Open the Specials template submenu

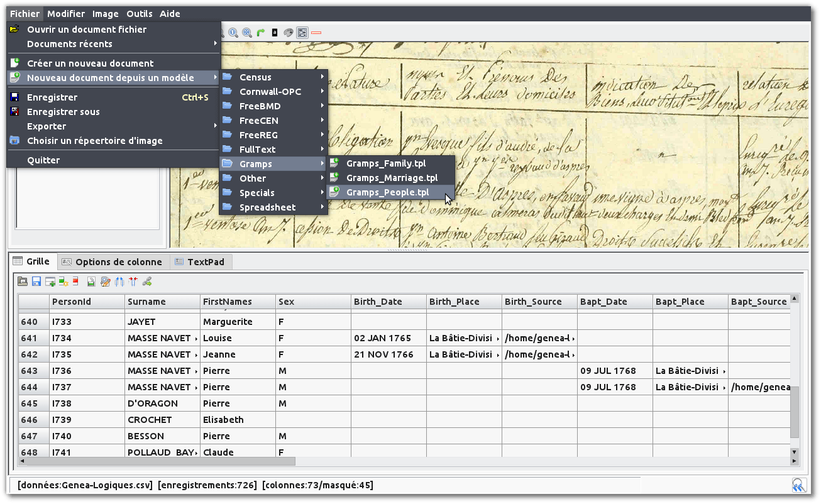coord(273,193)
